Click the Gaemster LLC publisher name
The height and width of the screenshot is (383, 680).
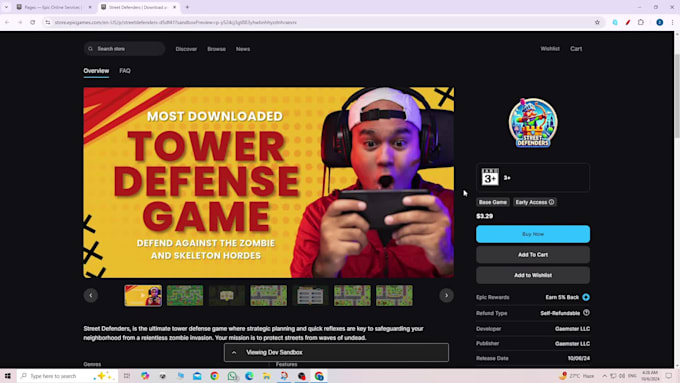[572, 344]
